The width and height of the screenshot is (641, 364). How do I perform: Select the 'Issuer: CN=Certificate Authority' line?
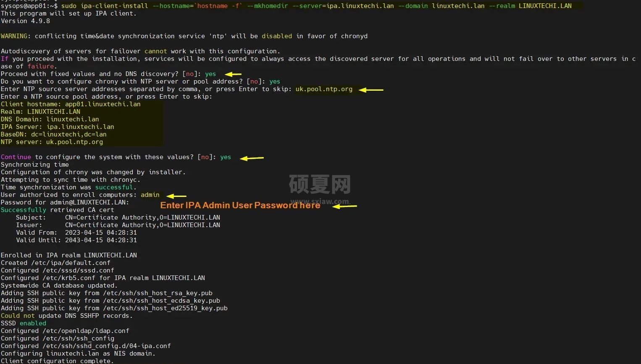coord(118,225)
